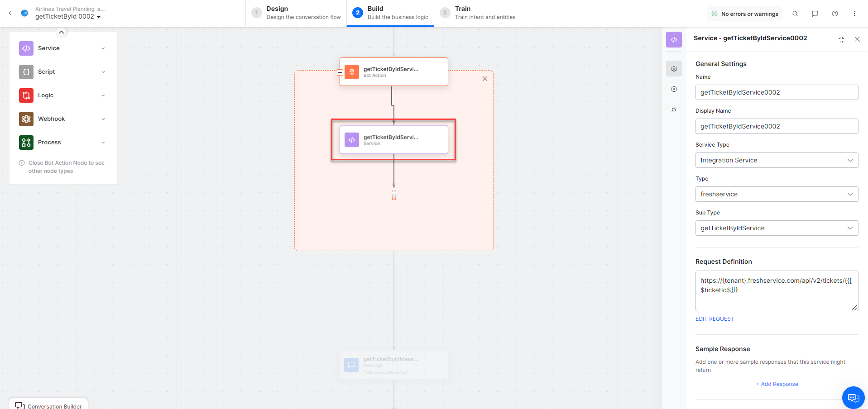Screen dimensions: 868x409
Task: Open the live chat support bubble
Action: 853,398
